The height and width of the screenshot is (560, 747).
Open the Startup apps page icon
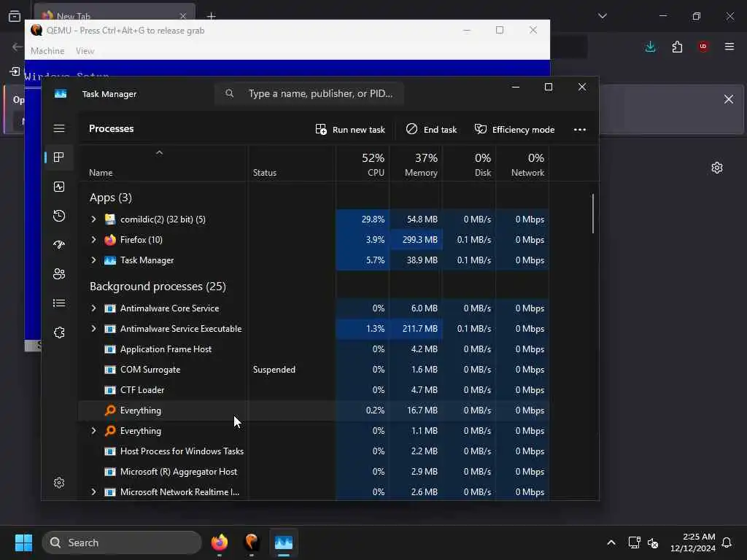59,245
